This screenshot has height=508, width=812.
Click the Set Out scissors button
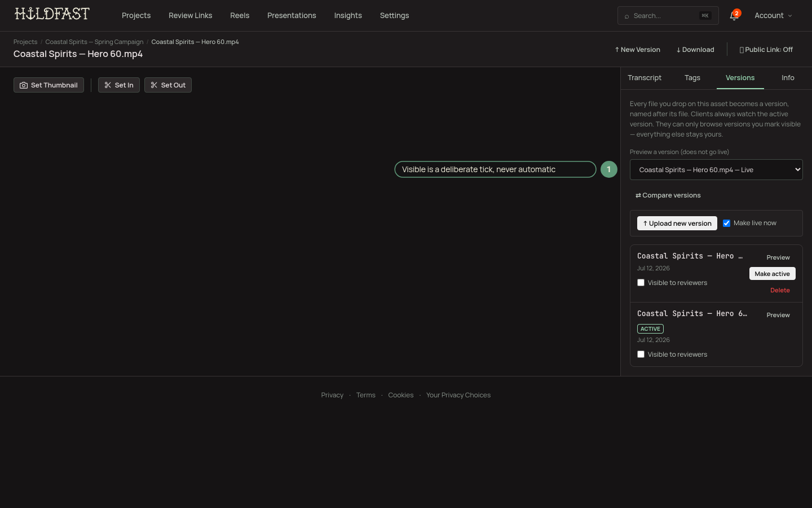coord(168,85)
